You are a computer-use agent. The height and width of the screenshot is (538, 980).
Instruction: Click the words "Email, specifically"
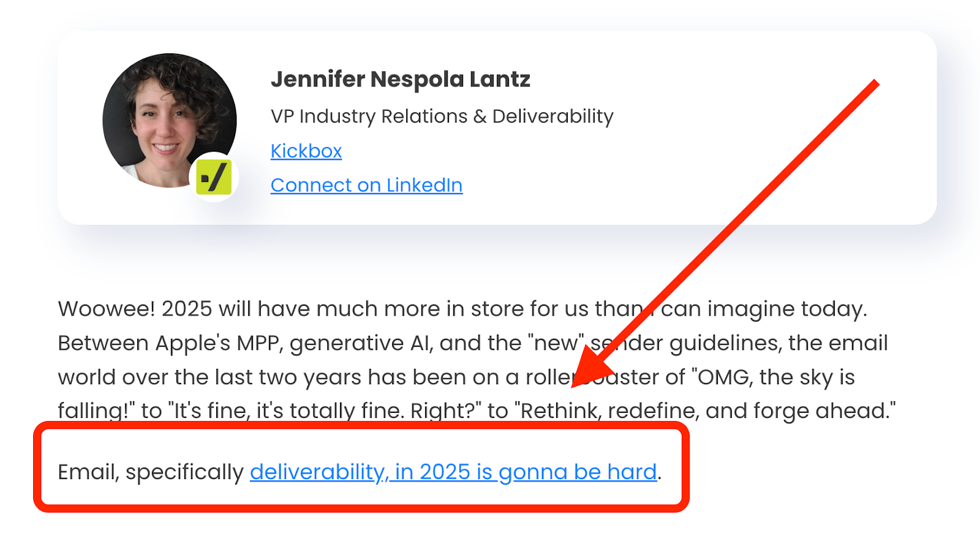tap(151, 472)
